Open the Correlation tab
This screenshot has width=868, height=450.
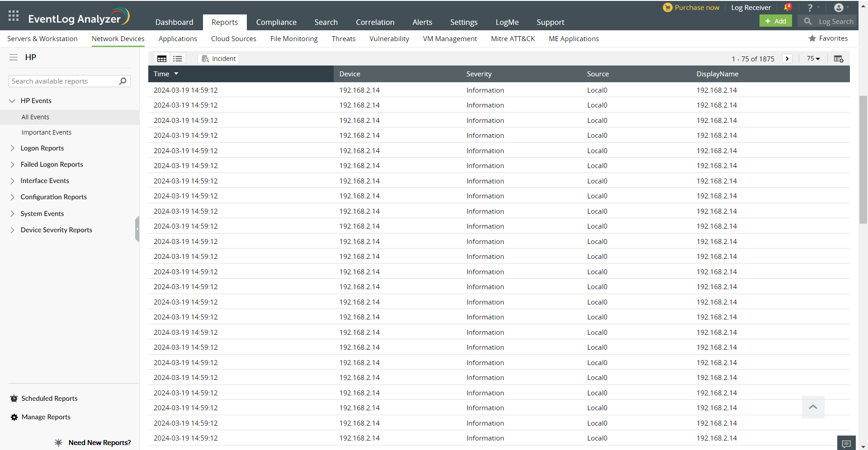[375, 22]
